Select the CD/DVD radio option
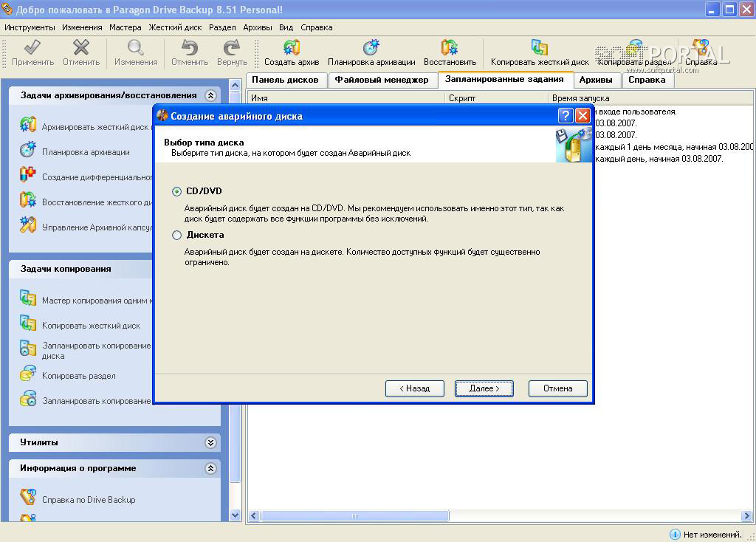 point(177,191)
